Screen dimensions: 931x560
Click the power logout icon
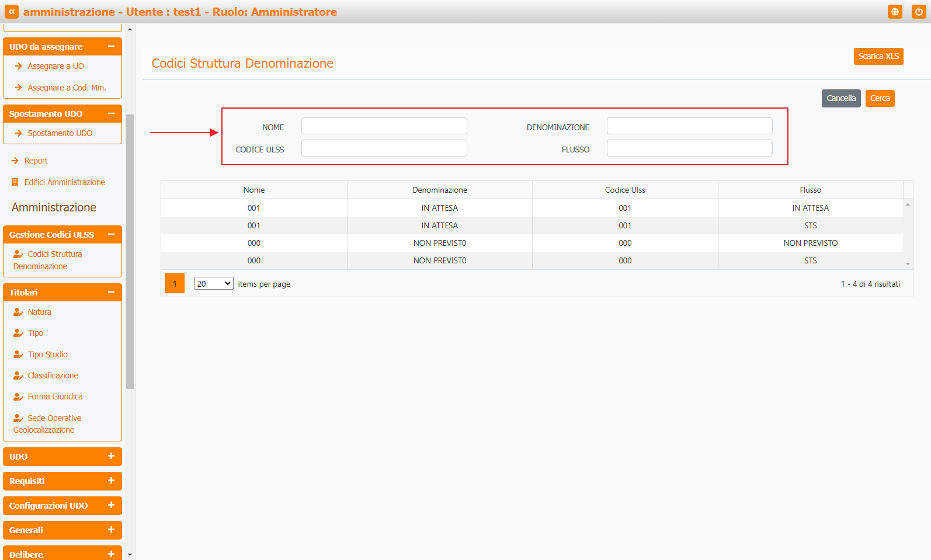[918, 12]
